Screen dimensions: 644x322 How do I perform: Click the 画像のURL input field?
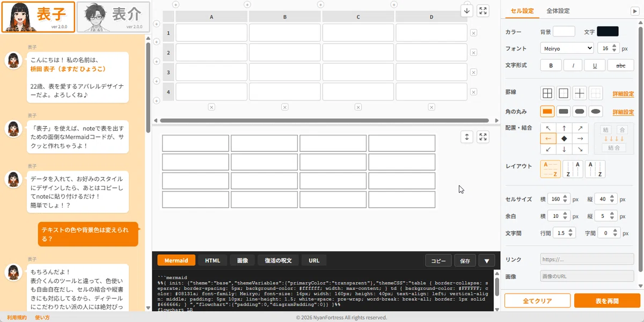pos(587,276)
